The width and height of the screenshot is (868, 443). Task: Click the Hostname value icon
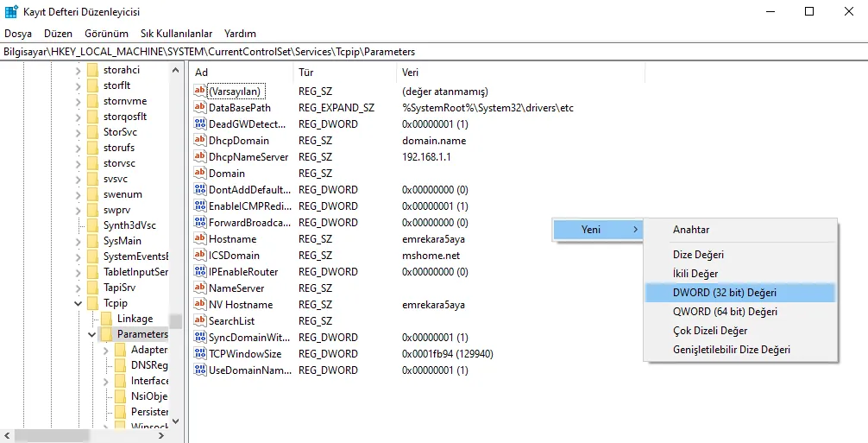200,239
